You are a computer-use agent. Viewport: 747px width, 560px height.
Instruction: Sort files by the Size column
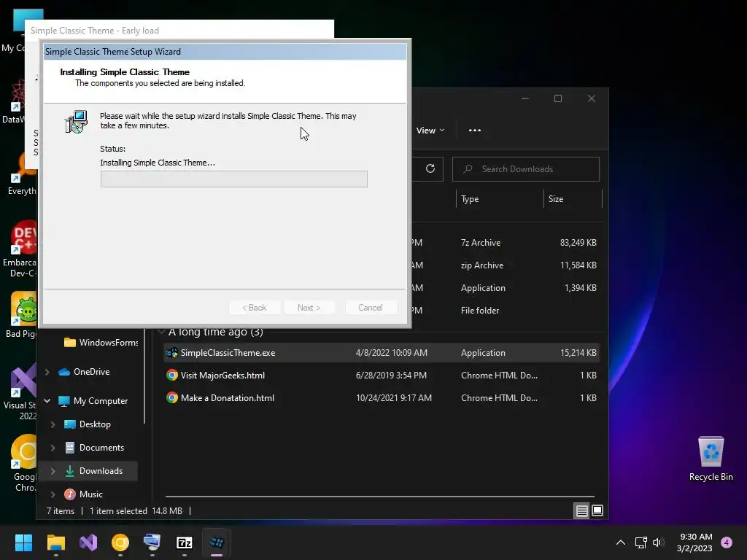pyautogui.click(x=573, y=198)
